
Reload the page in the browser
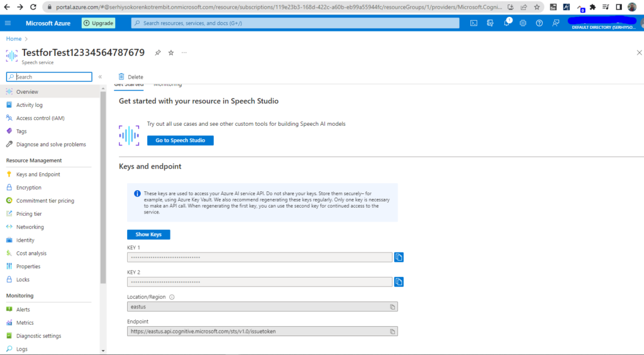coord(33,7)
